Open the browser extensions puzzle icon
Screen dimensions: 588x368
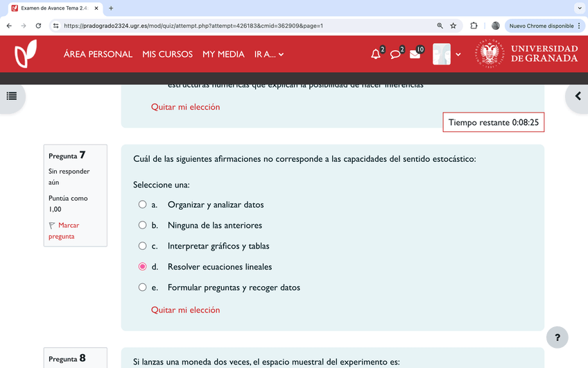pyautogui.click(x=474, y=26)
